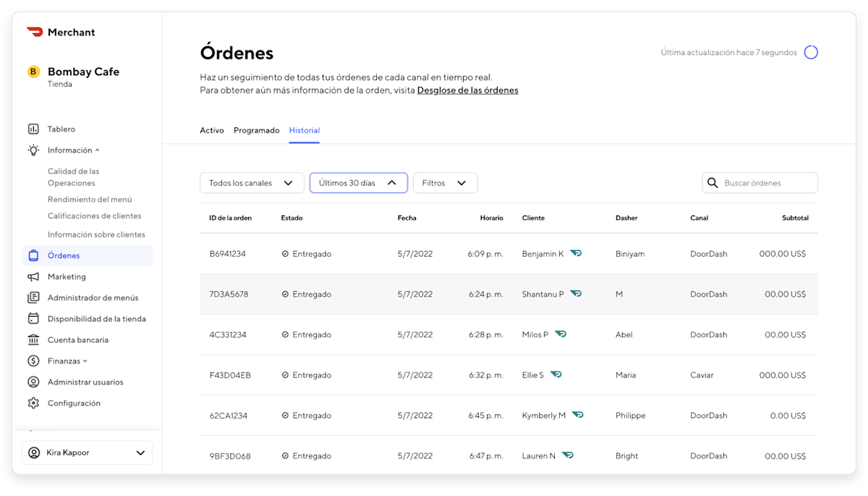Image resolution: width=868 pixels, height=496 pixels.
Task: Select the Administrar usuarios icon
Action: tap(33, 382)
